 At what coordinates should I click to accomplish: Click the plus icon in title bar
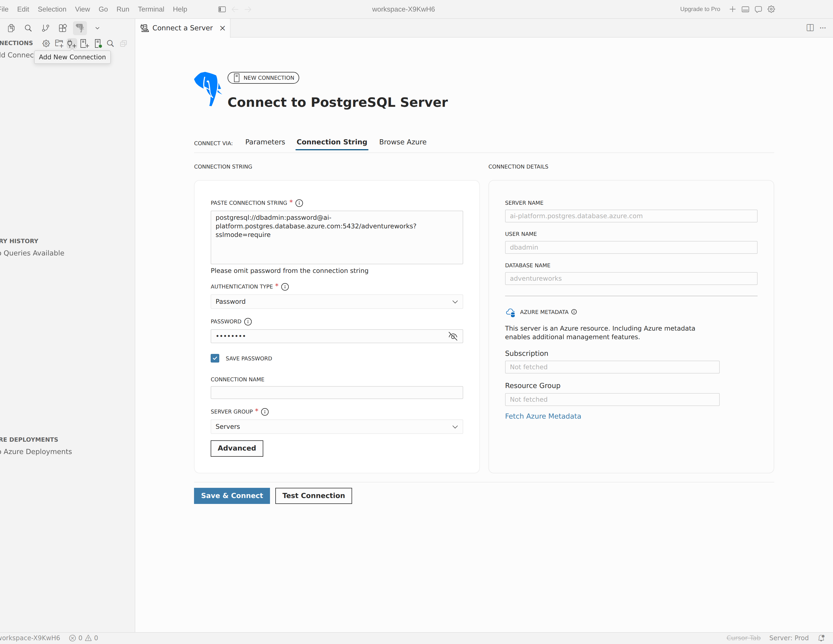tap(732, 9)
